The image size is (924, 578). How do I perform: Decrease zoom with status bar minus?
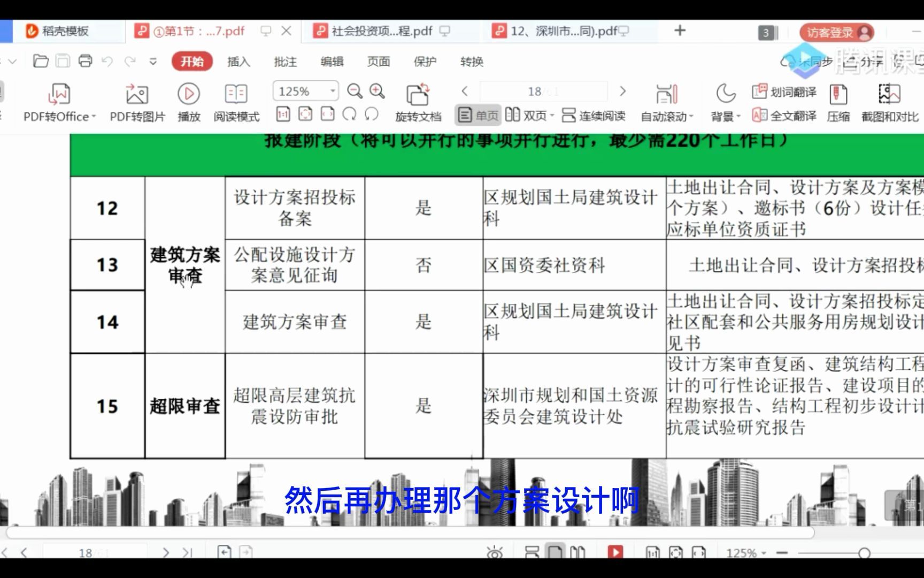click(782, 553)
